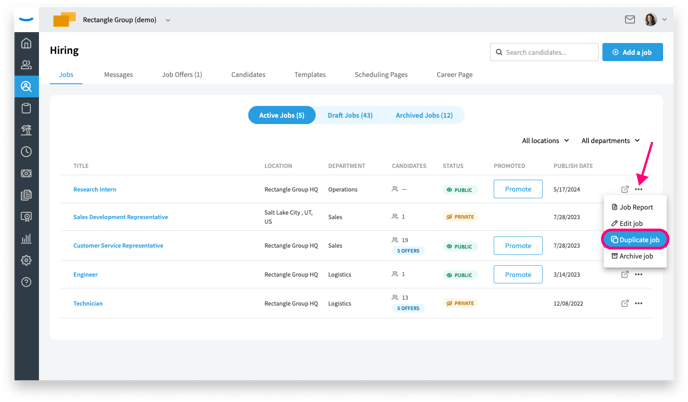Open the mail envelope icon

(x=630, y=19)
